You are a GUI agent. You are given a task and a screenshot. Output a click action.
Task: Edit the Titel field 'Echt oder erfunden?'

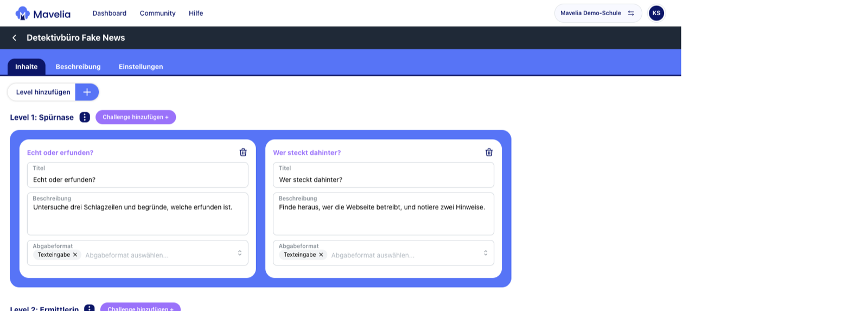(x=138, y=175)
